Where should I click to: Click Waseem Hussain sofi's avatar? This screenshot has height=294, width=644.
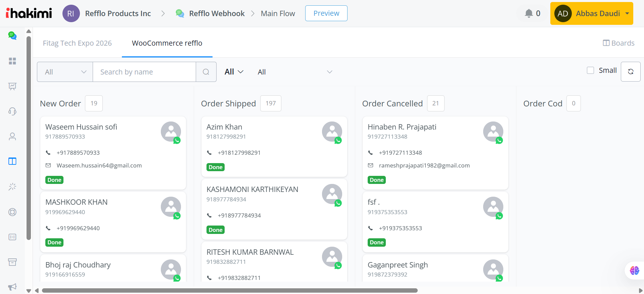pyautogui.click(x=171, y=132)
